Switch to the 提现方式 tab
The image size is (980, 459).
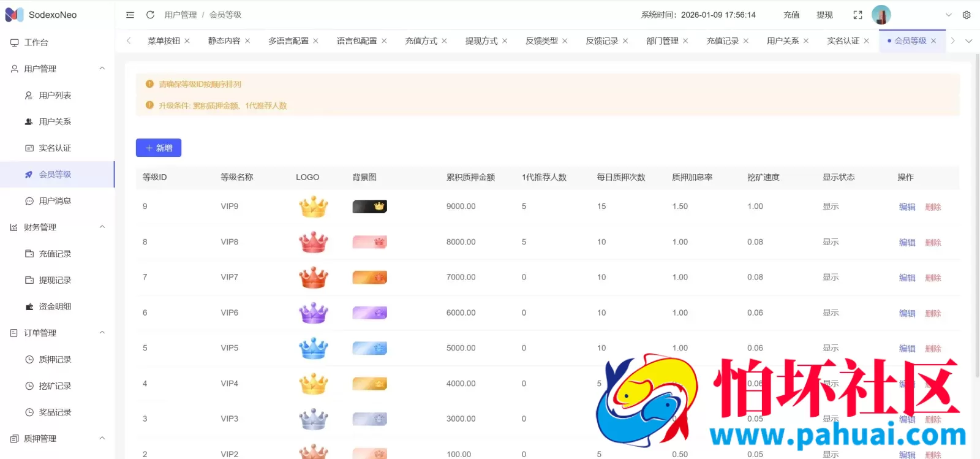pos(481,41)
